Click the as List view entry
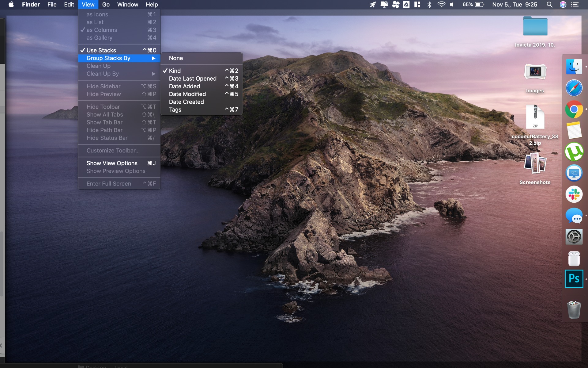 (119, 22)
